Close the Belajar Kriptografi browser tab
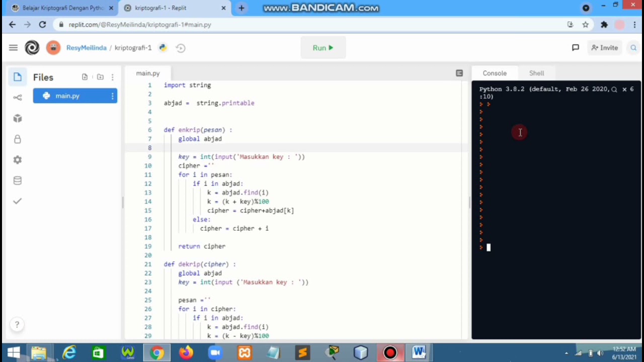The height and width of the screenshot is (362, 644). point(111,8)
